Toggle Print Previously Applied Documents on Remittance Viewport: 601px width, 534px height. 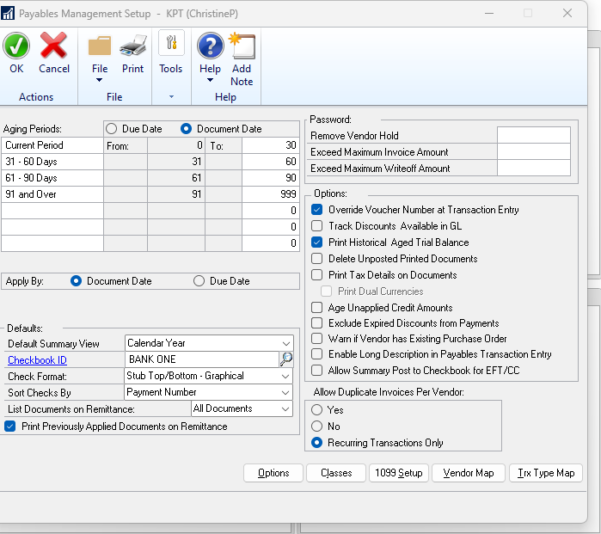tap(10, 426)
